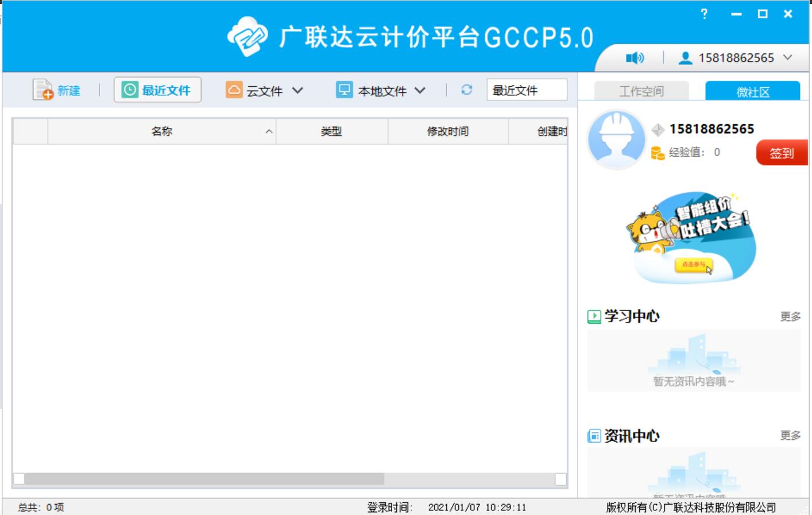Click the user avatar with helmet
The image size is (812, 515).
point(617,140)
